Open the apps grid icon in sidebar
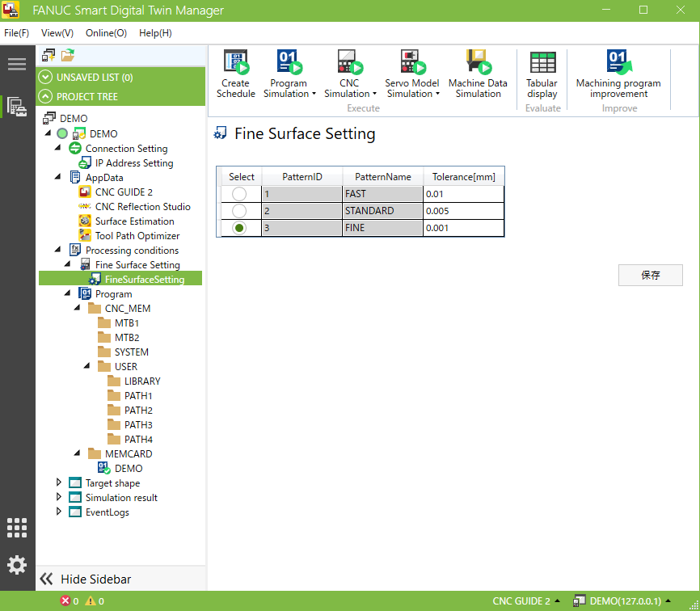Screen dimensions: 700x611 tap(17, 528)
